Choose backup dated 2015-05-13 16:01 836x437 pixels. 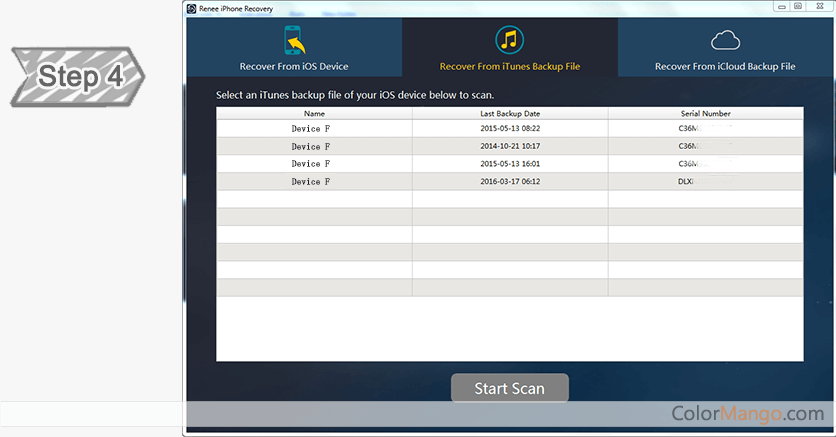coord(510,164)
